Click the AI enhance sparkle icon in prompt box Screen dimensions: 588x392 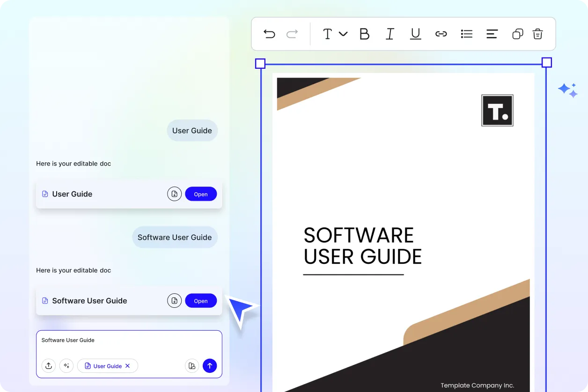[x=66, y=366]
